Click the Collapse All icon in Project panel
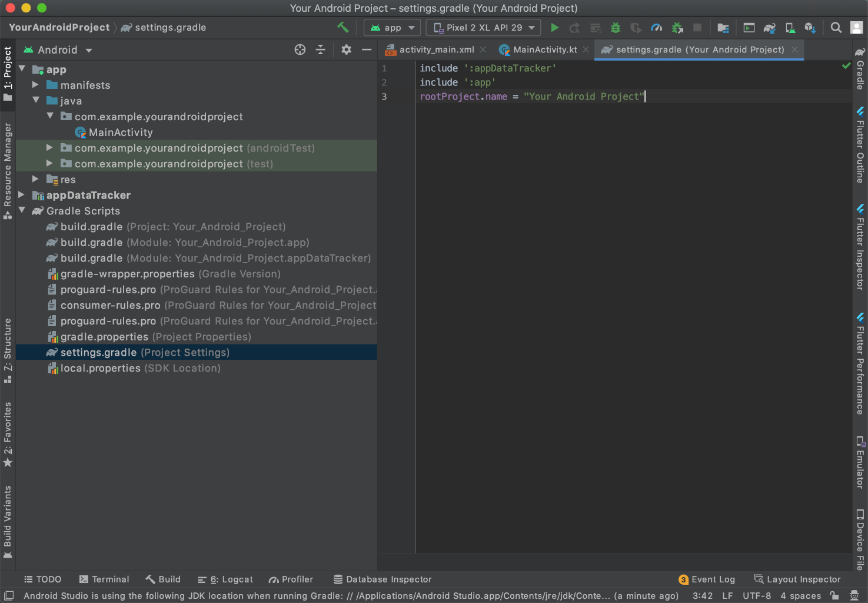 click(321, 49)
